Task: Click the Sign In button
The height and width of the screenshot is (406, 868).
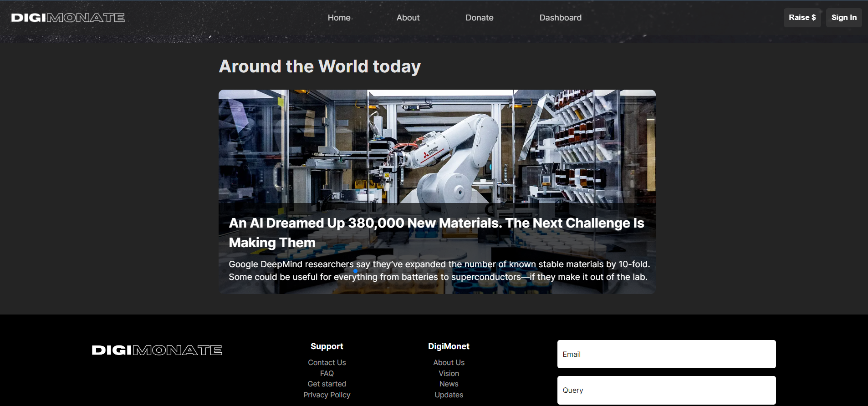Action: (844, 18)
